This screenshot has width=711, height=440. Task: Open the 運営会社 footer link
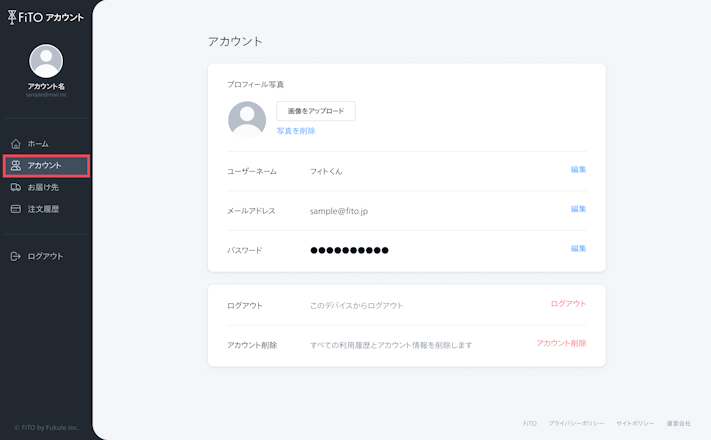point(679,423)
